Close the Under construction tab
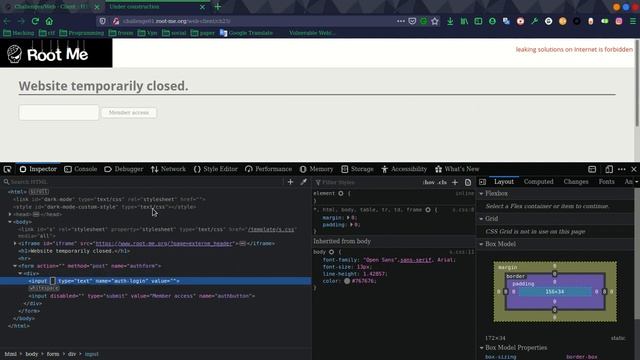Image resolution: width=640 pixels, height=360 pixels. click(202, 7)
